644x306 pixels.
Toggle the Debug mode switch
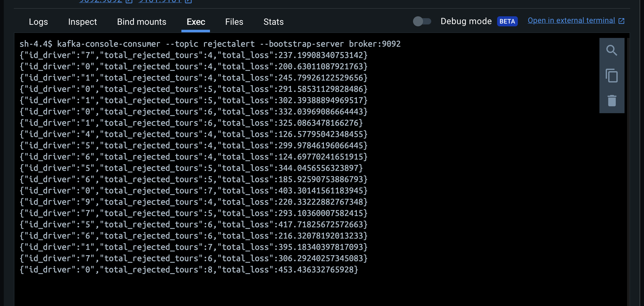[422, 21]
